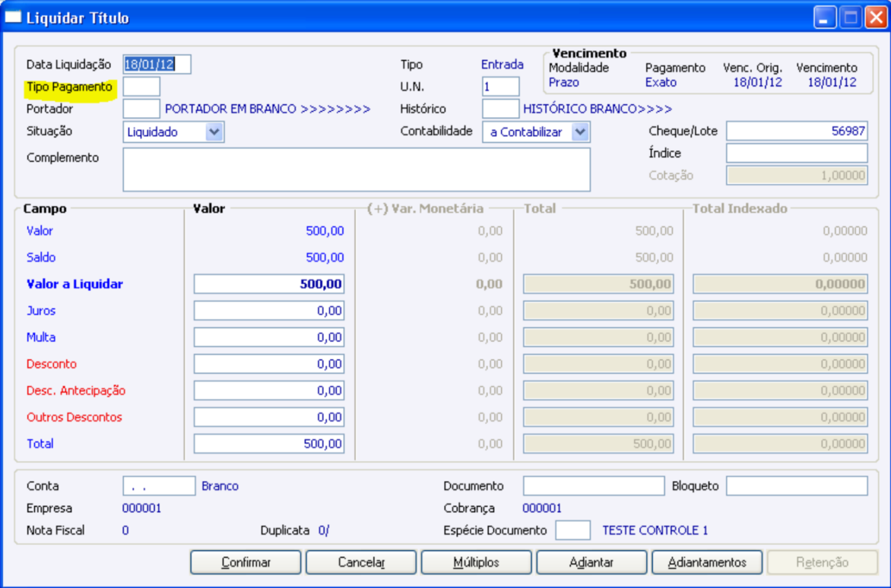Open the Situação dropdown
This screenshot has height=588, width=891.
click(214, 132)
